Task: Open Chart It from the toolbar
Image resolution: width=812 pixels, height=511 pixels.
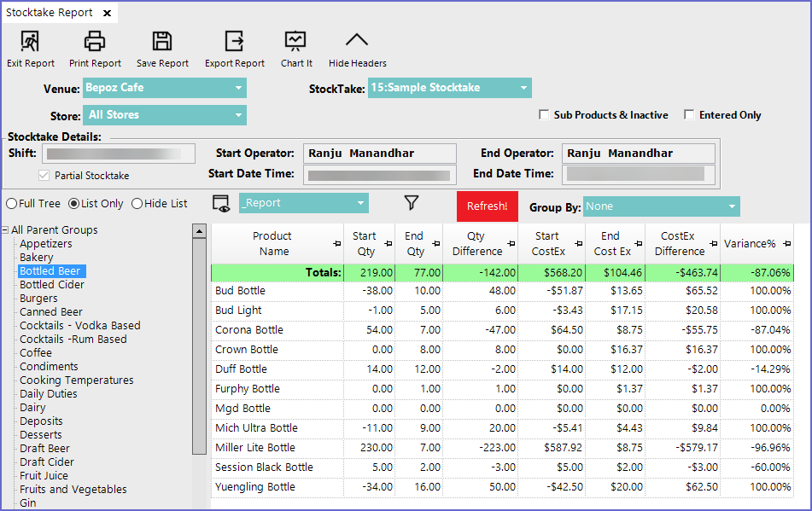Action: click(295, 41)
